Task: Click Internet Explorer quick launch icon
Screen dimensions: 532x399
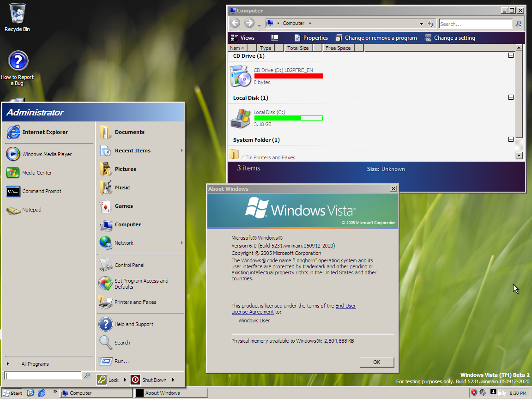Action: [x=42, y=393]
